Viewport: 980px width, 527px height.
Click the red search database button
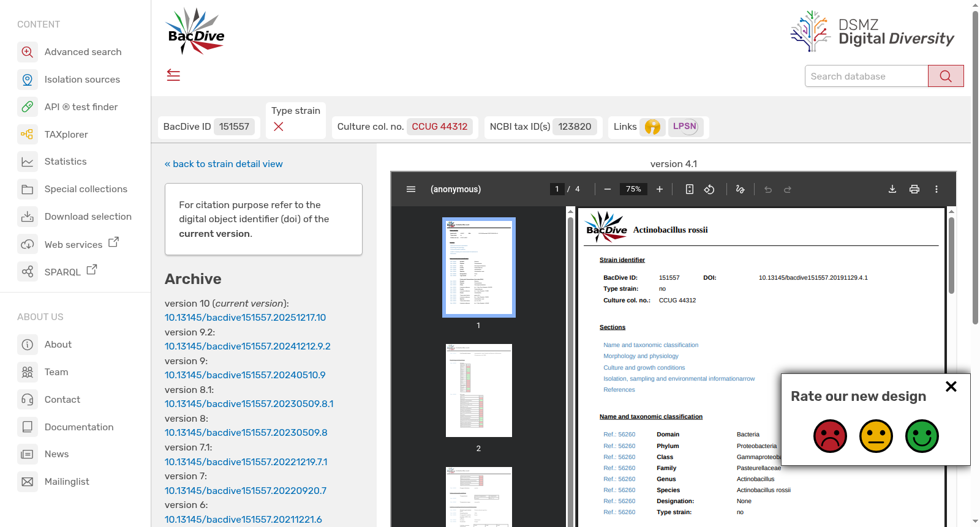946,76
